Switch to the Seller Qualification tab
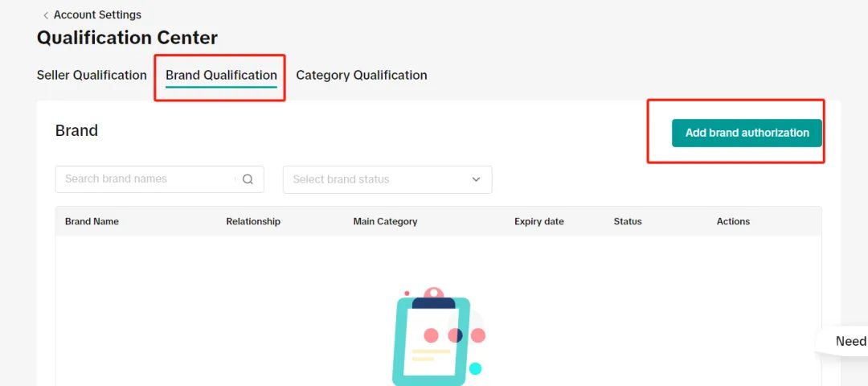 92,75
